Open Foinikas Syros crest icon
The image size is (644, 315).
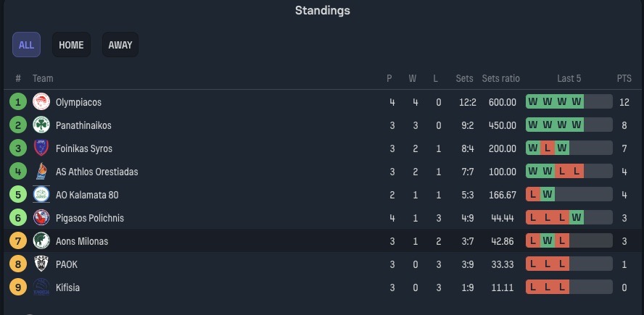(x=41, y=148)
